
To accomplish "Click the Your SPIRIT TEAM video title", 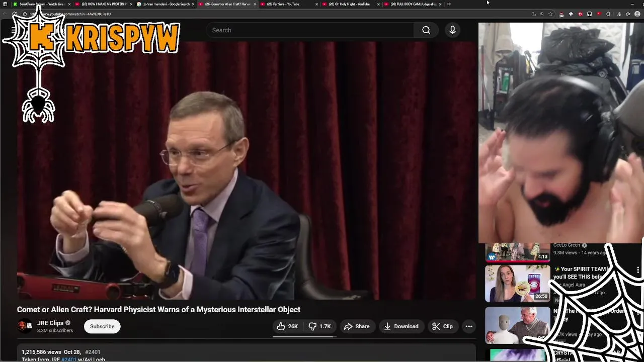I will click(581, 273).
